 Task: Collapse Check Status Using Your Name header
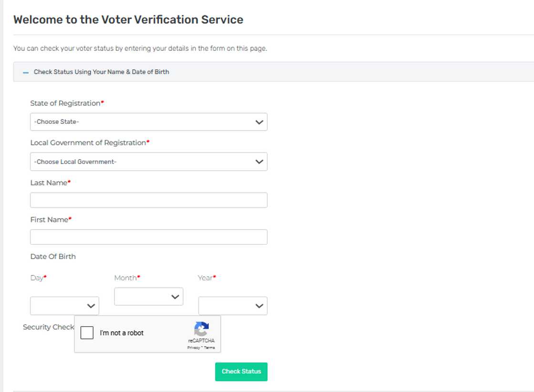coord(101,72)
